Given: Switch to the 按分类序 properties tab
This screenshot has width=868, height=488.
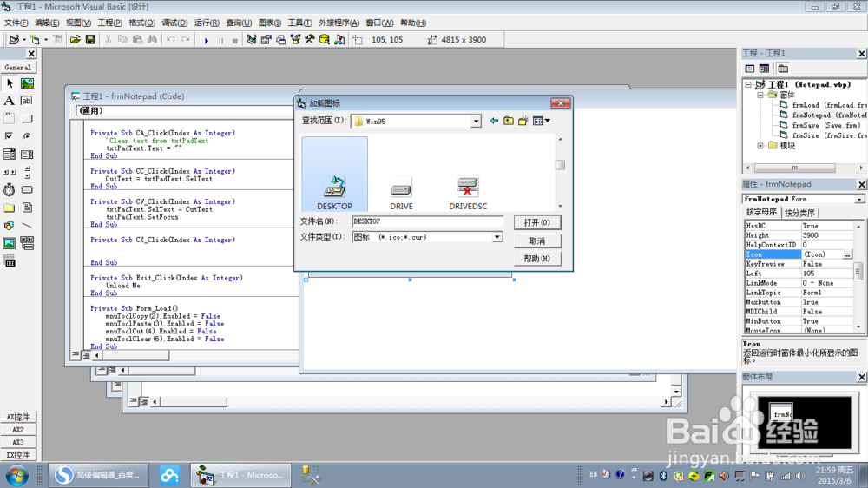Looking at the screenshot, I should 799,213.
